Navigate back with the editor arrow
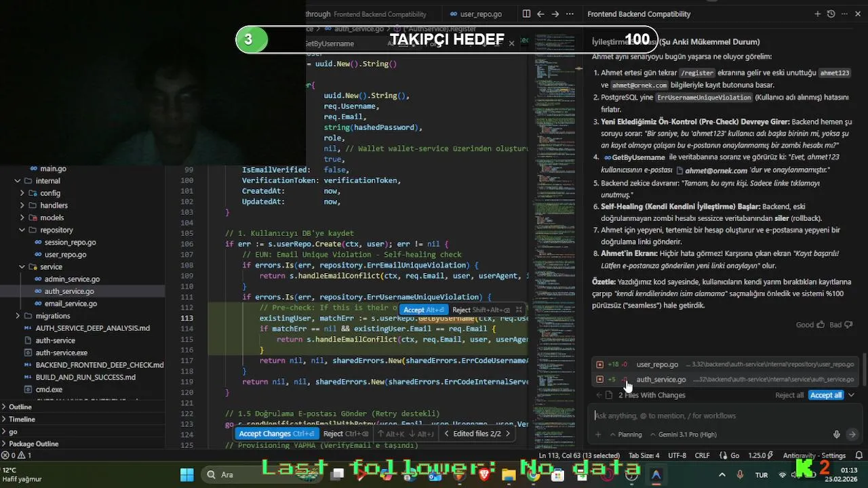This screenshot has height=488, width=868. 540,14
